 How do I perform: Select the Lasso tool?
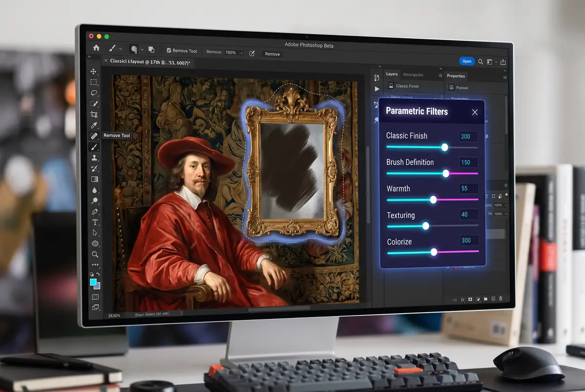[x=94, y=93]
